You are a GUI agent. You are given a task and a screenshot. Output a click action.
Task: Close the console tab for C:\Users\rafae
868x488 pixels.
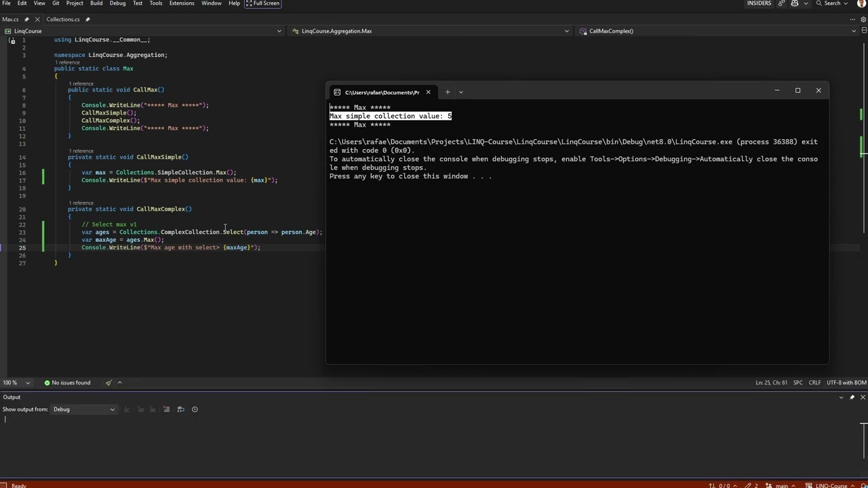click(x=428, y=92)
